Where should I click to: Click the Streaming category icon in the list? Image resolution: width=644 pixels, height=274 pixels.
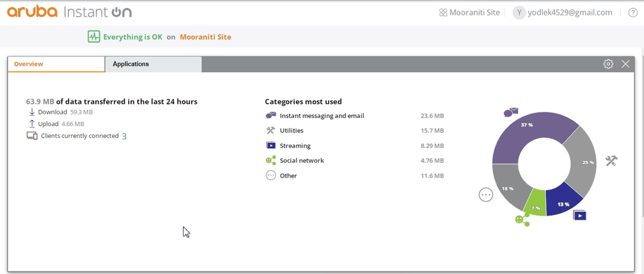pyautogui.click(x=271, y=145)
